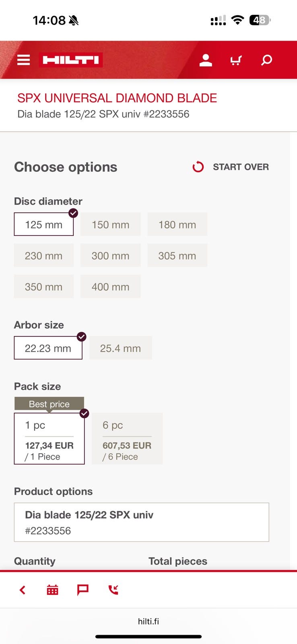Viewport: 297px width, 644px height.
Task: Choose the 180 mm disc option
Action: 177,225
